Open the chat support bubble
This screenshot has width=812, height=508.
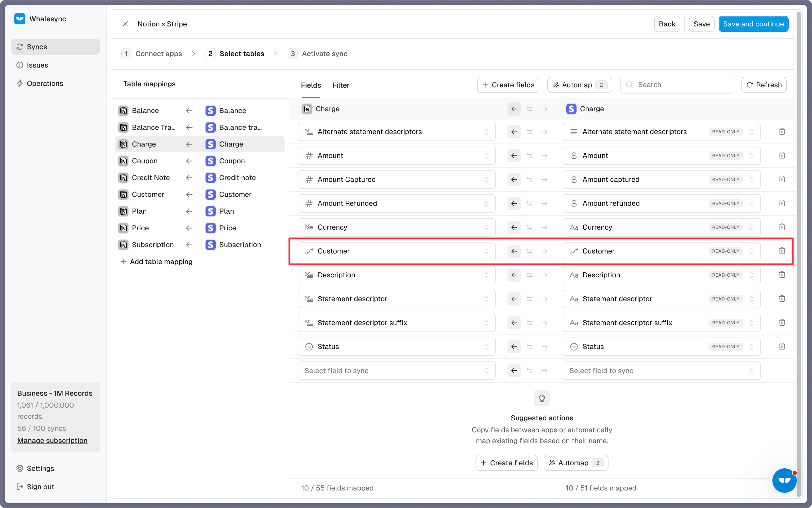click(x=784, y=480)
